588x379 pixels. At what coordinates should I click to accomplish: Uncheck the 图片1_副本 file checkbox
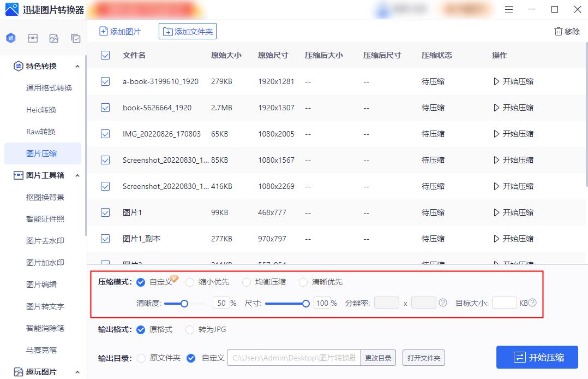[105, 239]
